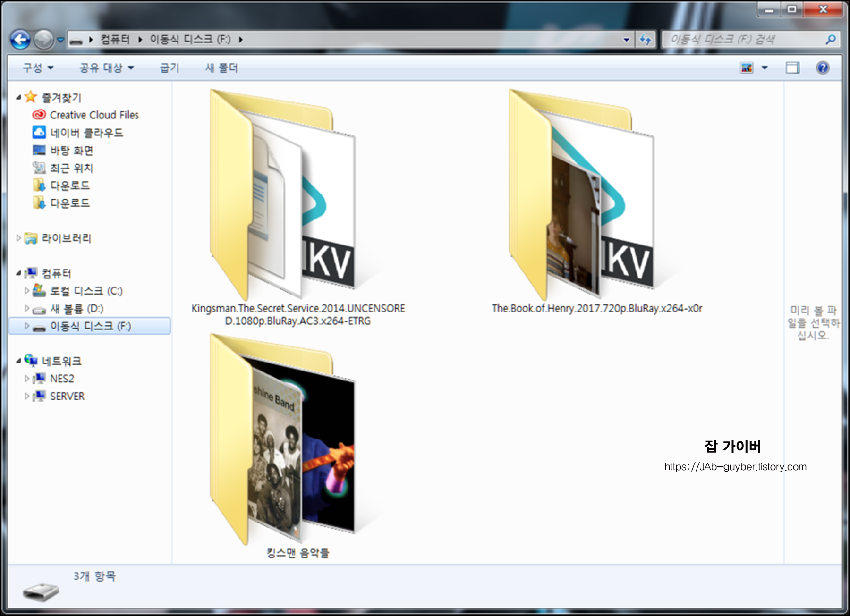
Task: Click the Kingsman.The.Secret.Service file name label
Action: tap(298, 315)
